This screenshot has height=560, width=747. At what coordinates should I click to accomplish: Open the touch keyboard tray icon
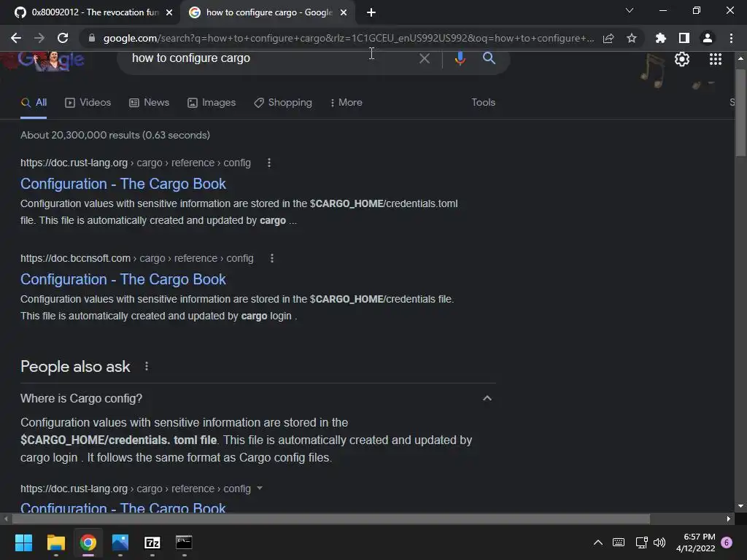pyautogui.click(x=619, y=542)
